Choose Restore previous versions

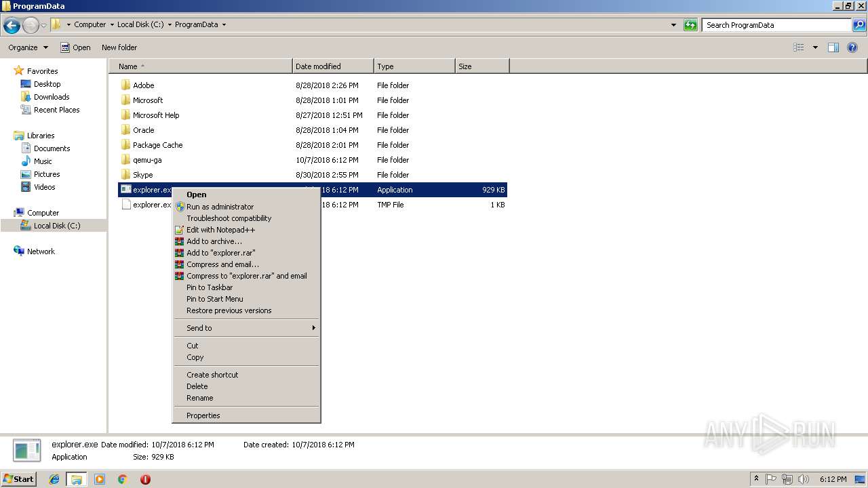[x=246, y=310]
